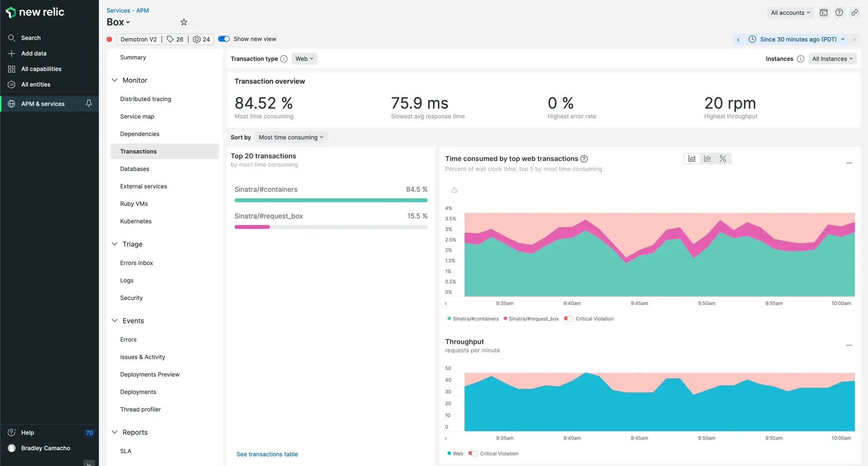Open the Most time consuming sort dropdown
The width and height of the screenshot is (868, 466).
291,138
